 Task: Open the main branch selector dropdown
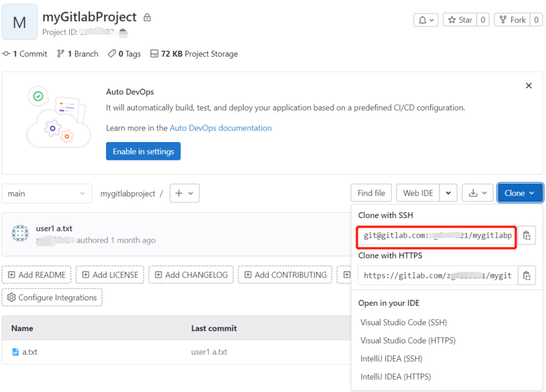tap(47, 193)
